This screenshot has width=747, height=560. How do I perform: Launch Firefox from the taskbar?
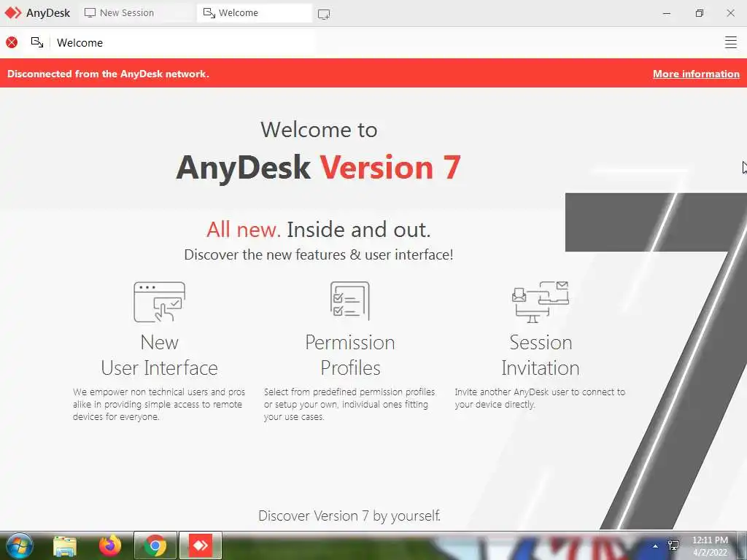pyautogui.click(x=110, y=545)
